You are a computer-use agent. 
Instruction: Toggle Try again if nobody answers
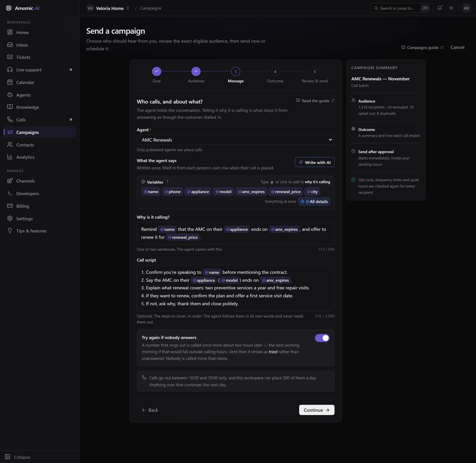tap(322, 338)
